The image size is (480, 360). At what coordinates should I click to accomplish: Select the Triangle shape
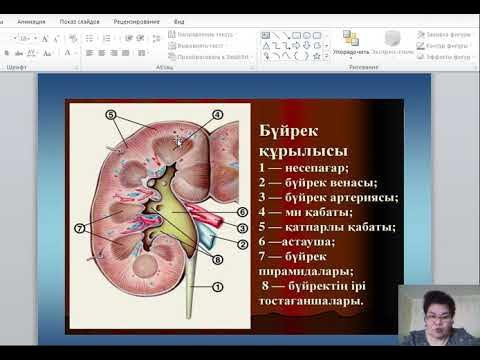tap(266, 46)
